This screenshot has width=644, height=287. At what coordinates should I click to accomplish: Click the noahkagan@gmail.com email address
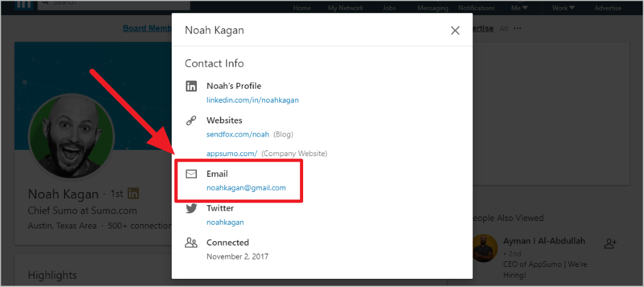tap(246, 188)
